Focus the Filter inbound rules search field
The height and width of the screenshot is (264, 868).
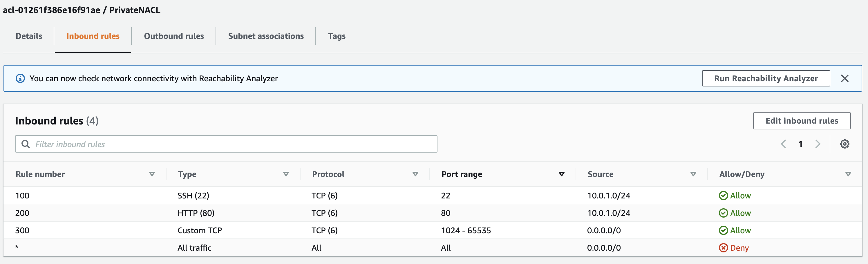[226, 144]
